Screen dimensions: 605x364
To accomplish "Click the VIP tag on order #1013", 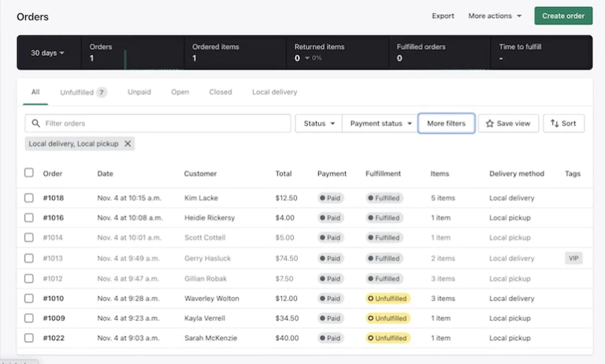I will [x=573, y=258].
